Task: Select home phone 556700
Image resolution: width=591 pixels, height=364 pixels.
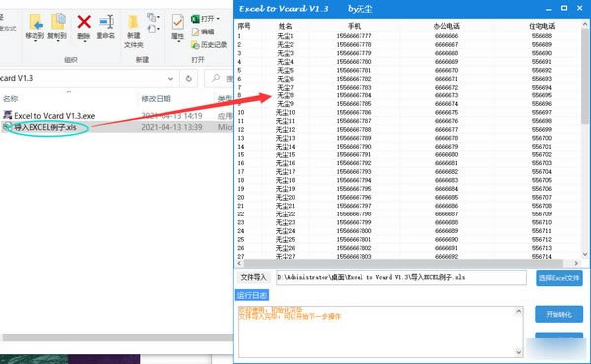Action: (542, 138)
